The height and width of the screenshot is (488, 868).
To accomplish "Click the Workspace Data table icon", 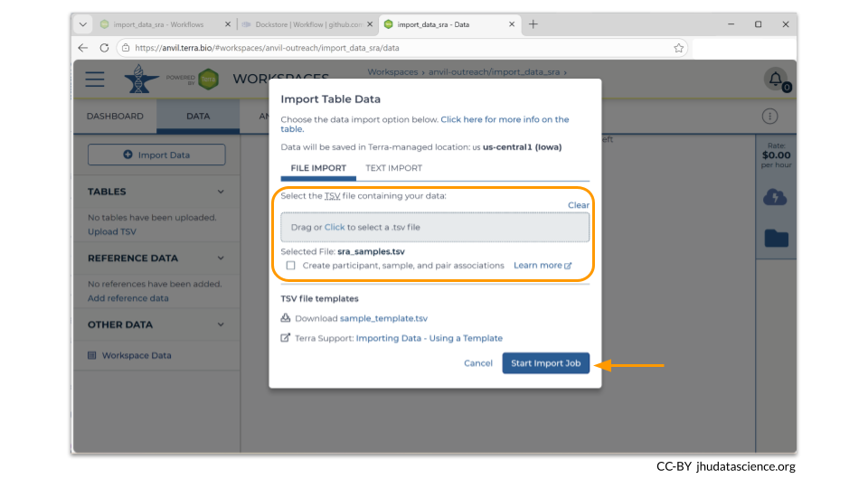I will coord(92,355).
